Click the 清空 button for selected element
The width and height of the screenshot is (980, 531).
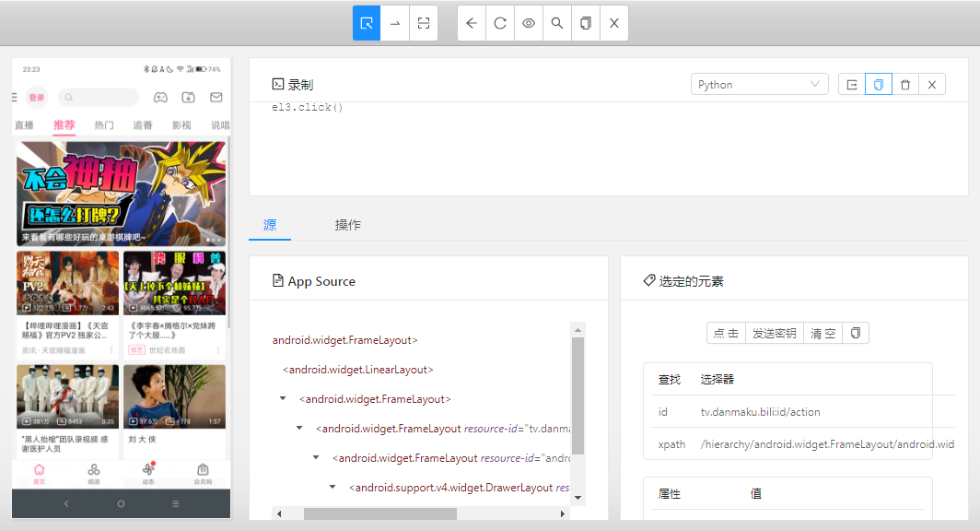point(822,334)
